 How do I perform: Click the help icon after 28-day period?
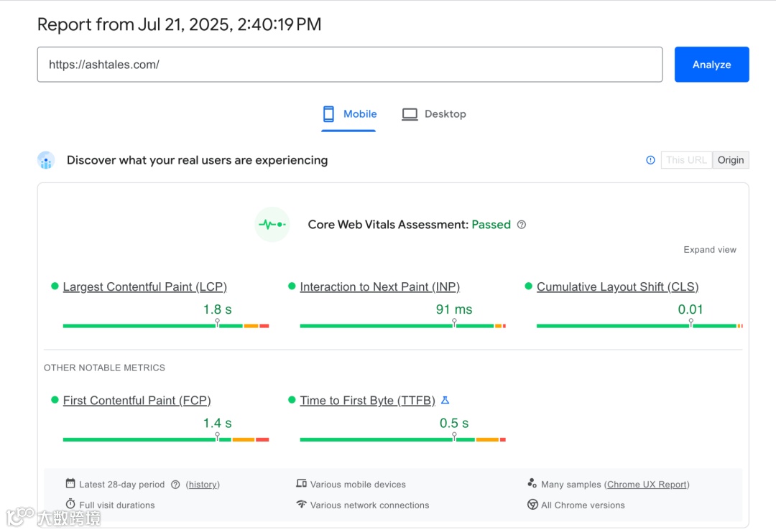[x=175, y=485]
